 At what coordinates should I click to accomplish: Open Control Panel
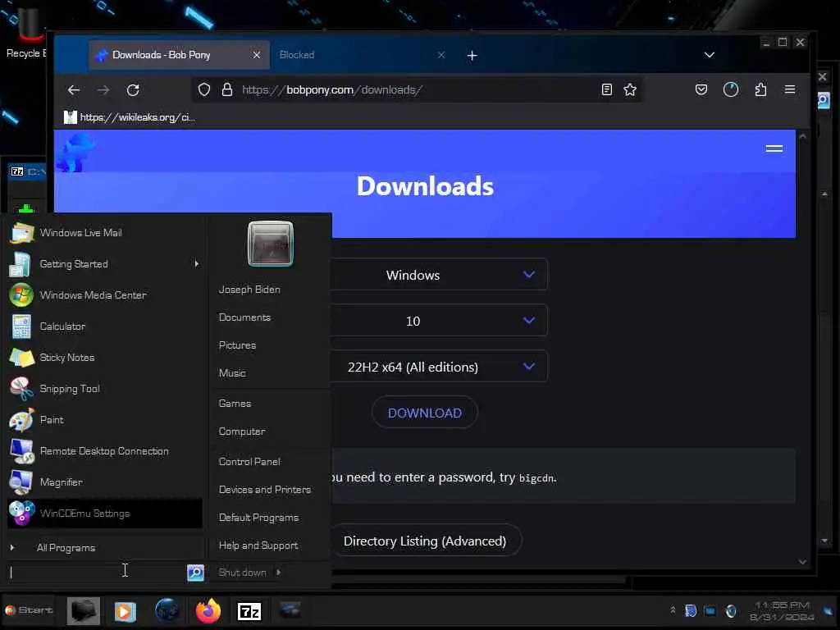pyautogui.click(x=249, y=461)
